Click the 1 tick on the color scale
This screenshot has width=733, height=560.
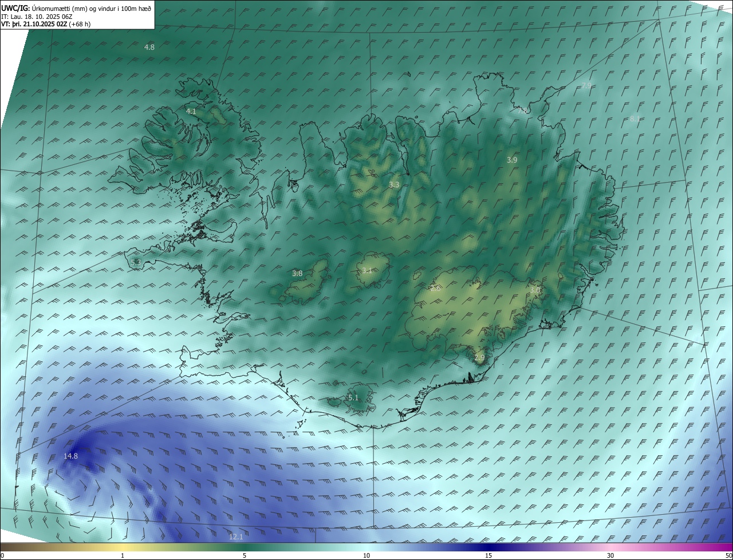tap(123, 555)
